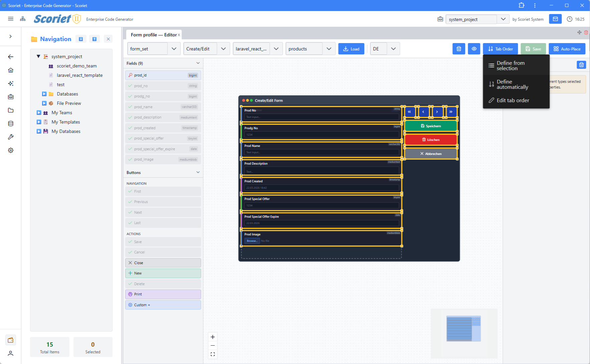Open the products table dropdown
Screen dimensions: 590x364
coord(329,49)
